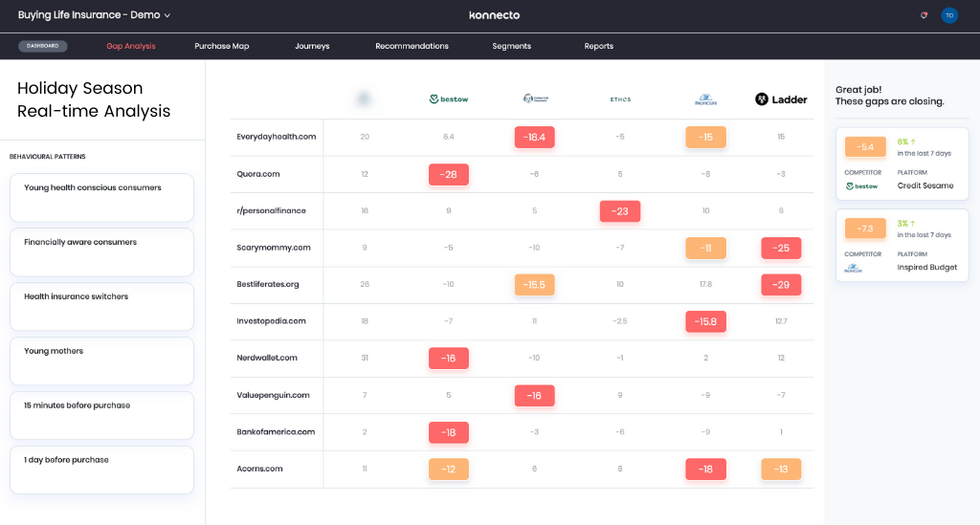The width and height of the screenshot is (980, 525).
Task: Open the notification bell icon
Action: 924,15
